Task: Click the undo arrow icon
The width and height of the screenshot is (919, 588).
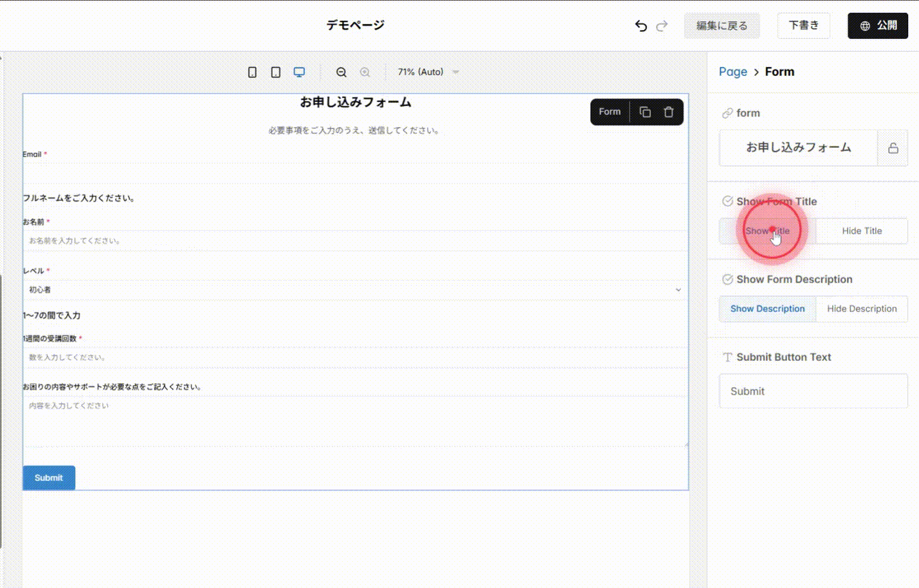Action: click(641, 26)
